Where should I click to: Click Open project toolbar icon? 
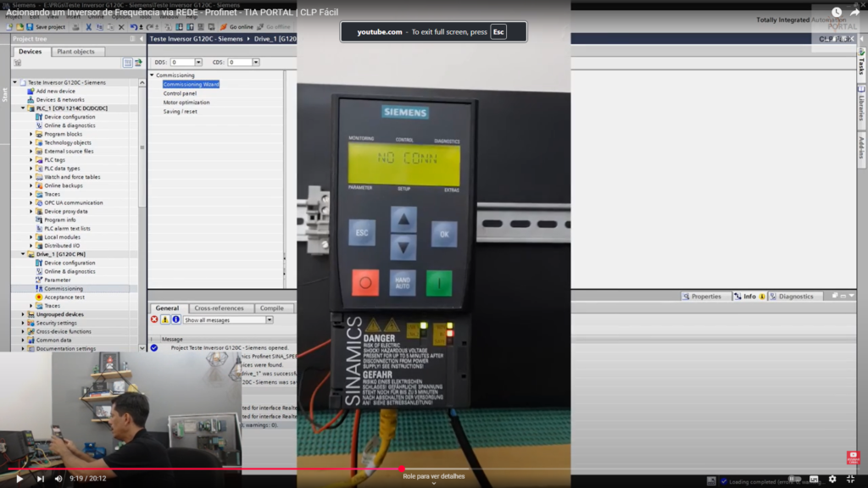(19, 26)
